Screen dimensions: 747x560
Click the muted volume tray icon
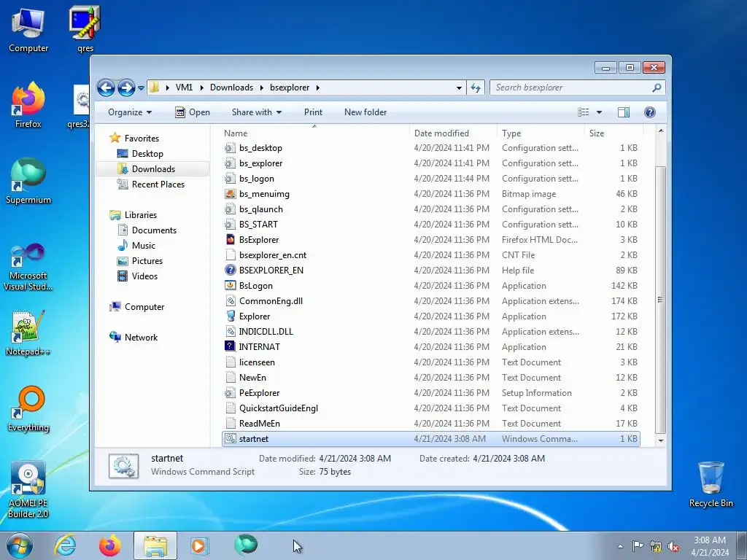(673, 546)
